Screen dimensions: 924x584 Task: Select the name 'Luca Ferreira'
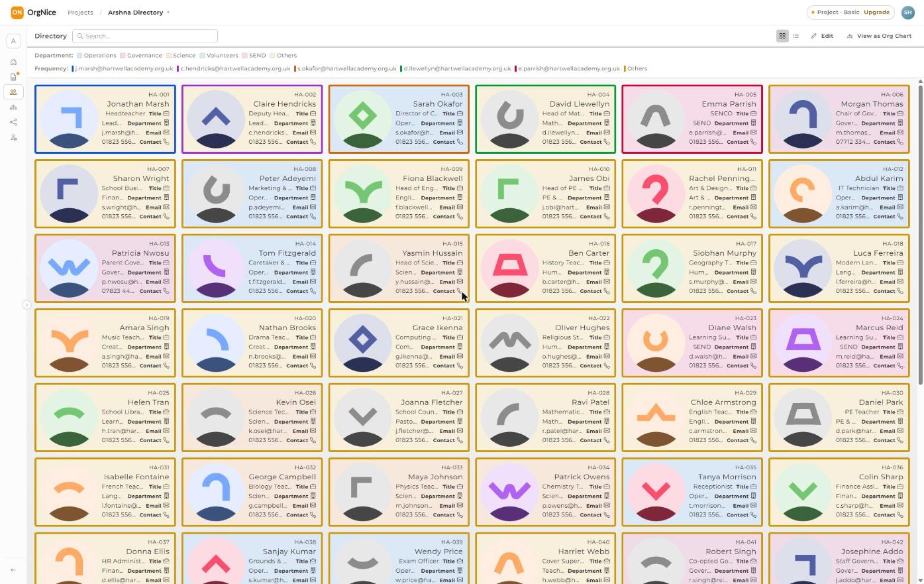tap(878, 253)
